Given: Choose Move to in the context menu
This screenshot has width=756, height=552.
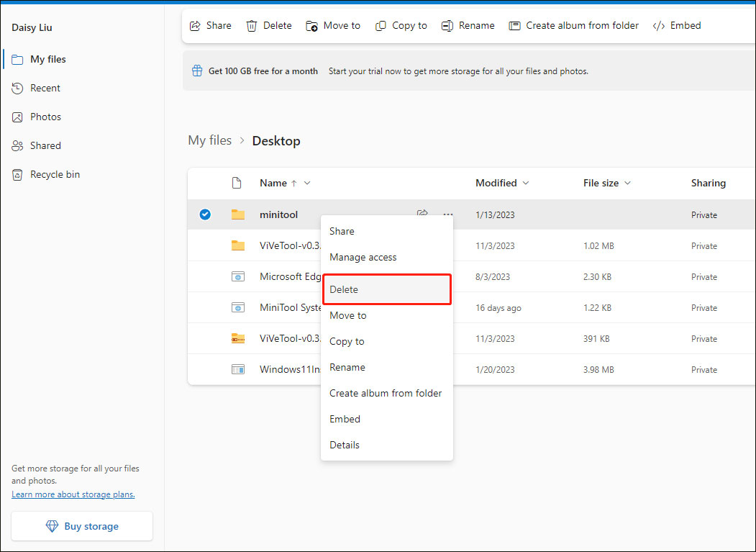Looking at the screenshot, I should tap(387, 315).
